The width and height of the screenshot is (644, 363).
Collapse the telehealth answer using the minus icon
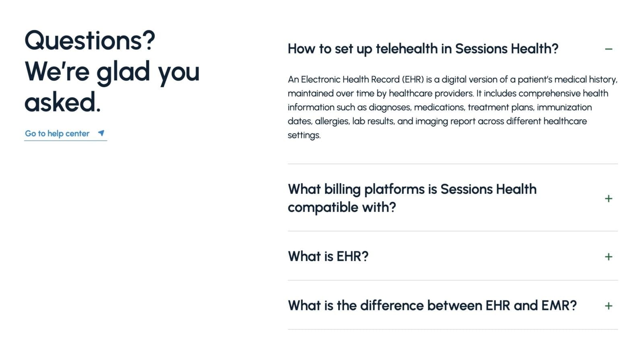(x=608, y=49)
